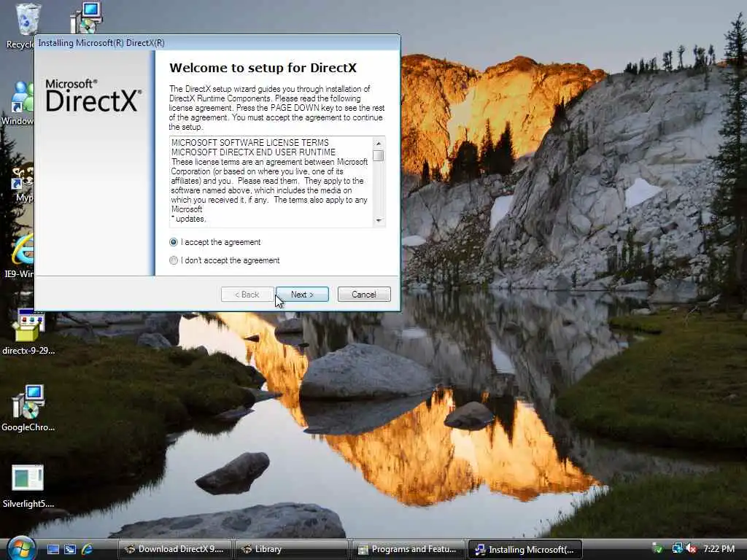747x560 pixels.
Task: Launch Internet Explorer from quick launch
Action: (x=88, y=549)
